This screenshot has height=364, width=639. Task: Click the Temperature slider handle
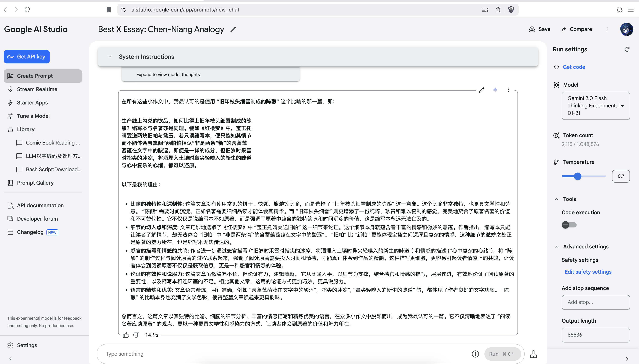point(578,176)
